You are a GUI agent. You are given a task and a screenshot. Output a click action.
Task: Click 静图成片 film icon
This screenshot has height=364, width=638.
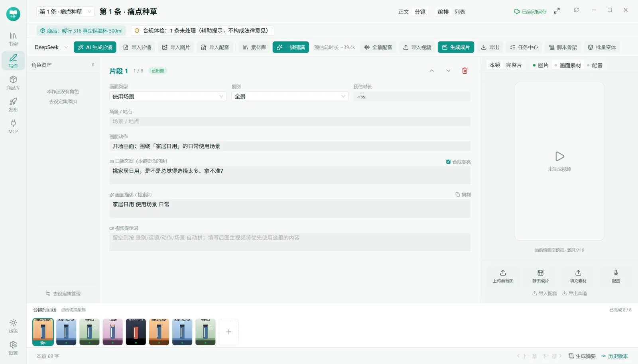click(540, 276)
